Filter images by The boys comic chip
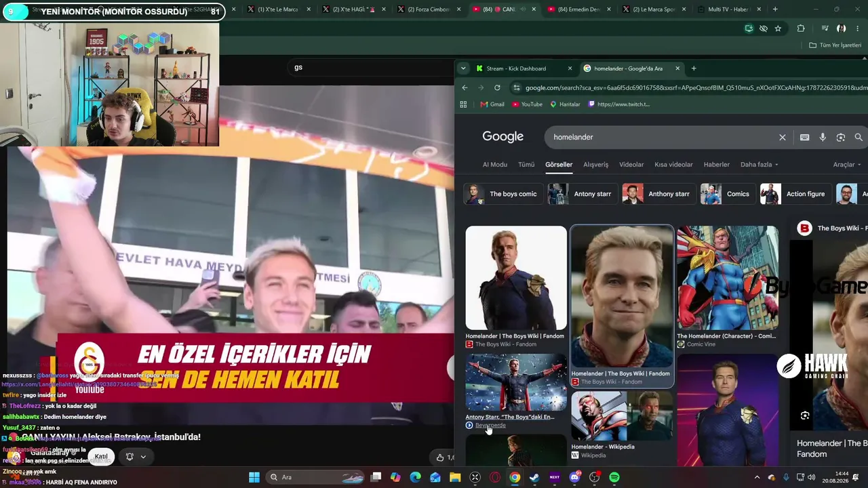This screenshot has height=488, width=868. pos(502,194)
